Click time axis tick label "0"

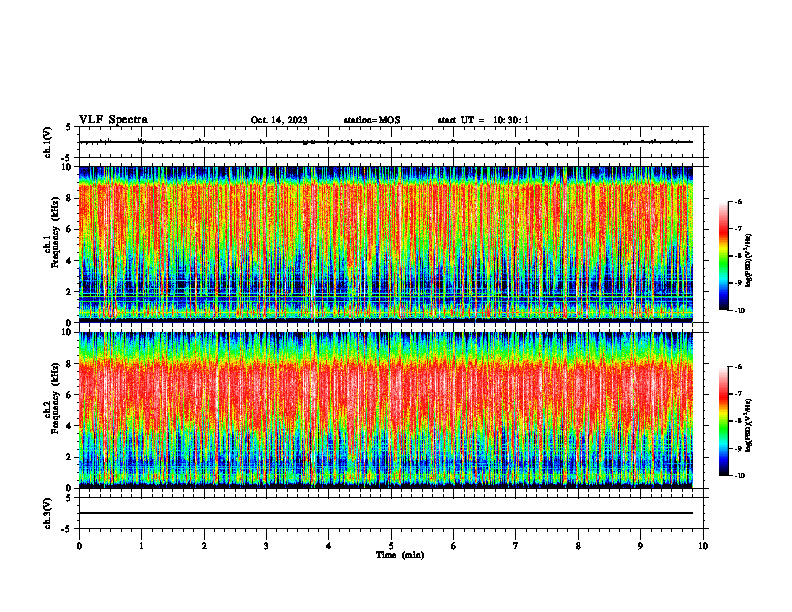point(79,546)
